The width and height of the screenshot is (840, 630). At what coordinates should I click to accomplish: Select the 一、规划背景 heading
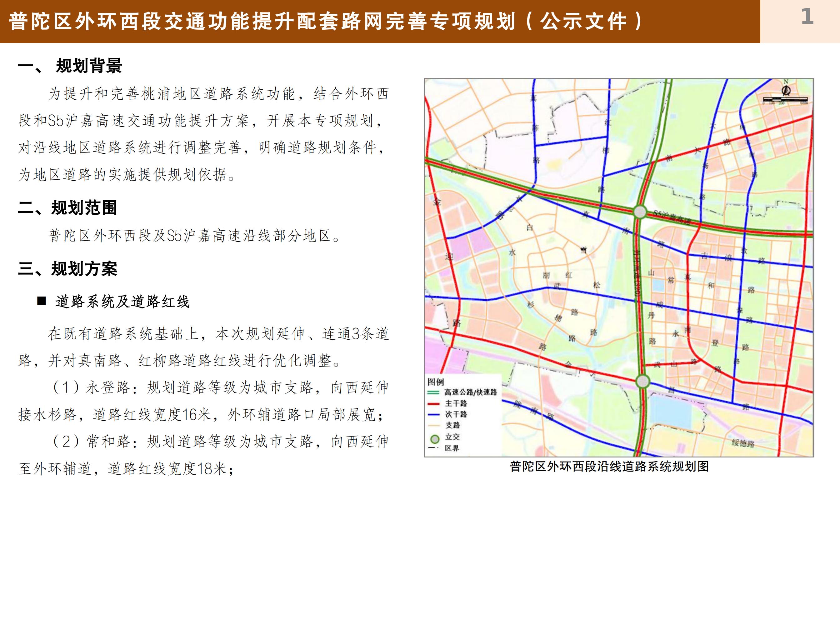(70, 66)
